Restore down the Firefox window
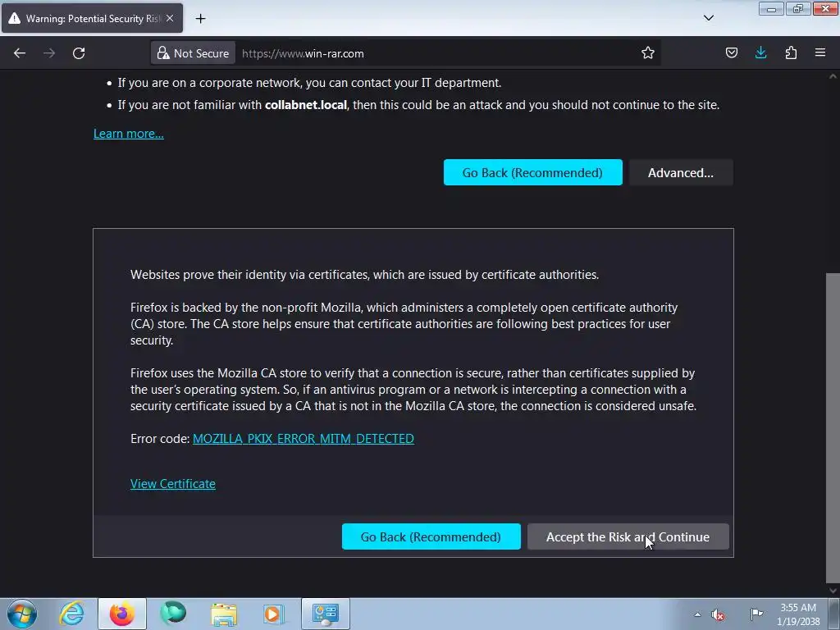840x630 pixels. point(798,9)
